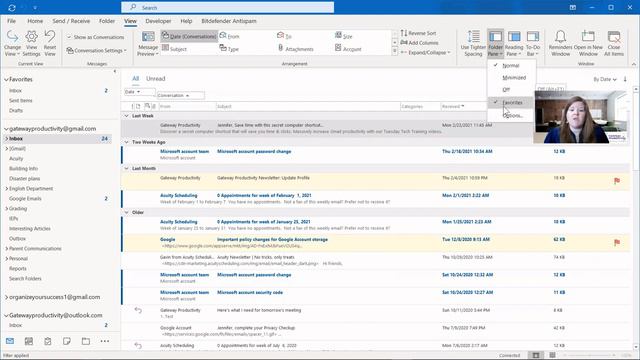Screen dimensions: 640x360
Task: Arrange messages by Subject
Action: [x=174, y=49]
